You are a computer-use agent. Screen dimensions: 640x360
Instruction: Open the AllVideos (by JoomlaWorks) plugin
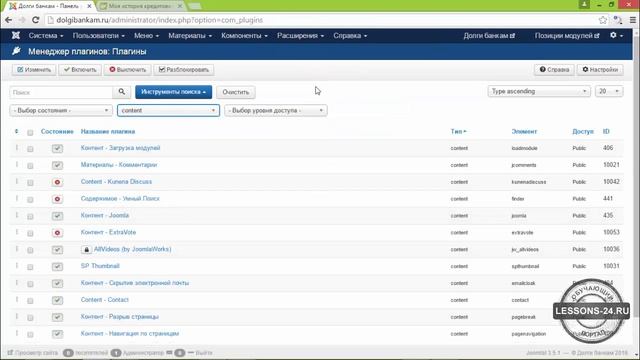point(132,249)
